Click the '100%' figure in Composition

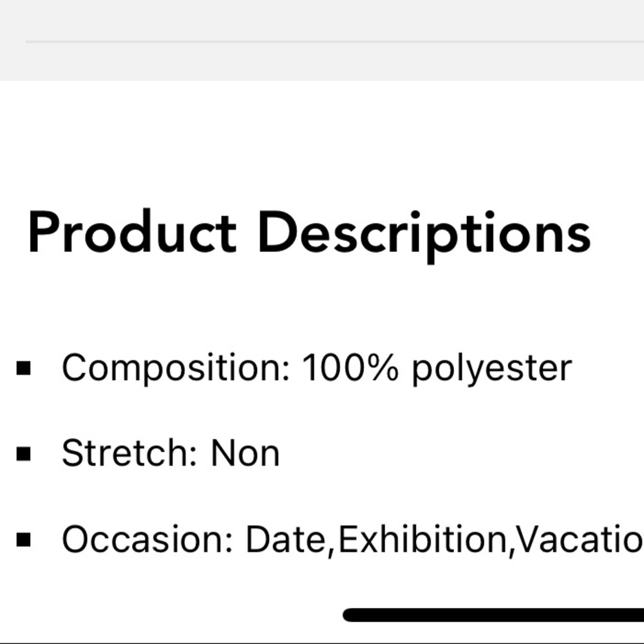pyautogui.click(x=350, y=367)
